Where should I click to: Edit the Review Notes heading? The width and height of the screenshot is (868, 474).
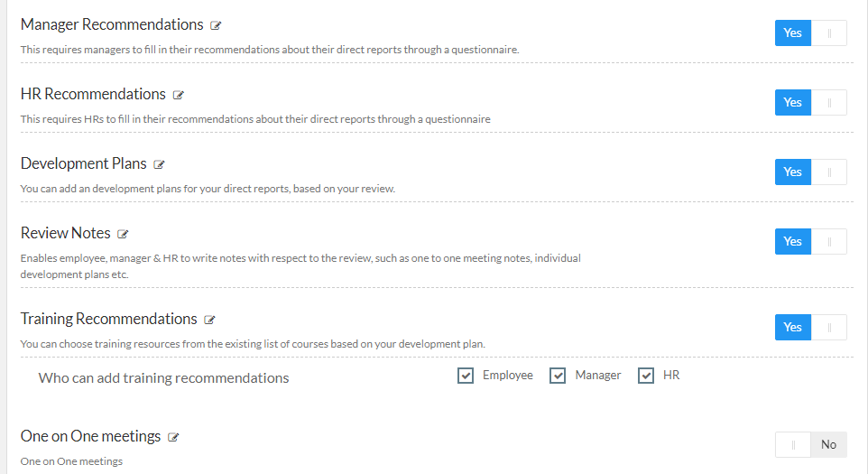(123, 234)
